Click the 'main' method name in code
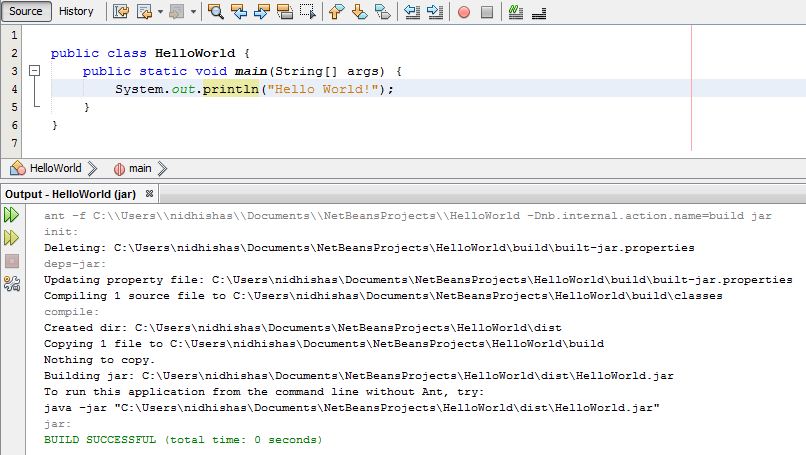 251,71
